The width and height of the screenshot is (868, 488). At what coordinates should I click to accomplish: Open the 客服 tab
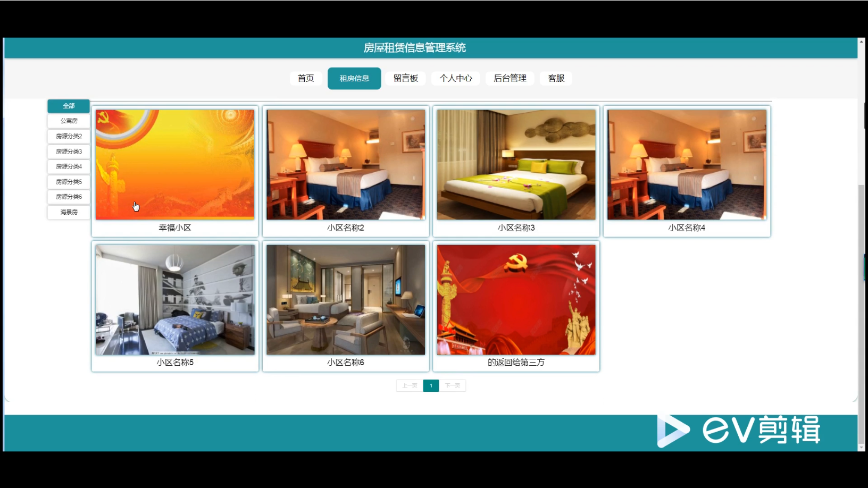(x=556, y=78)
